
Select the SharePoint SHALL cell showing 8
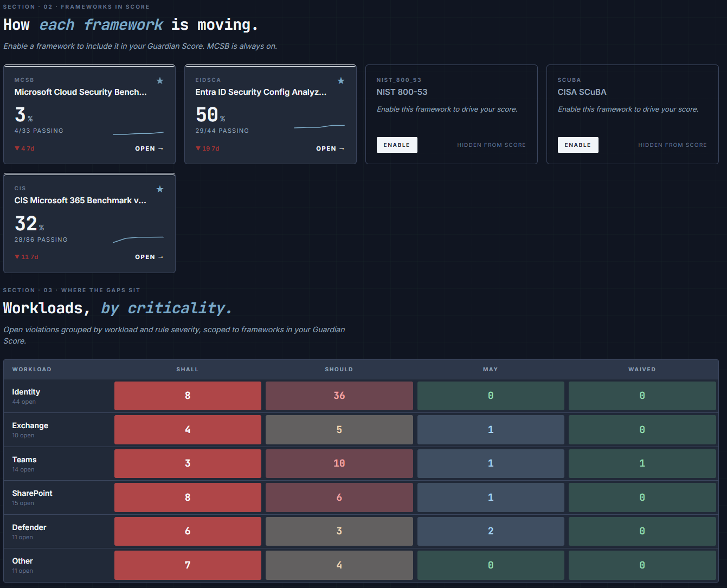coord(188,497)
